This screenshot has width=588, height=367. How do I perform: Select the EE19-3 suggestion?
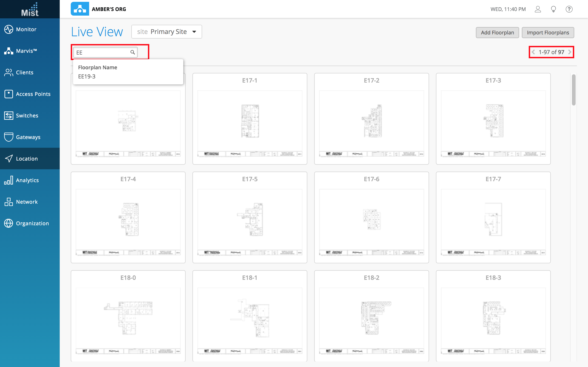click(87, 76)
